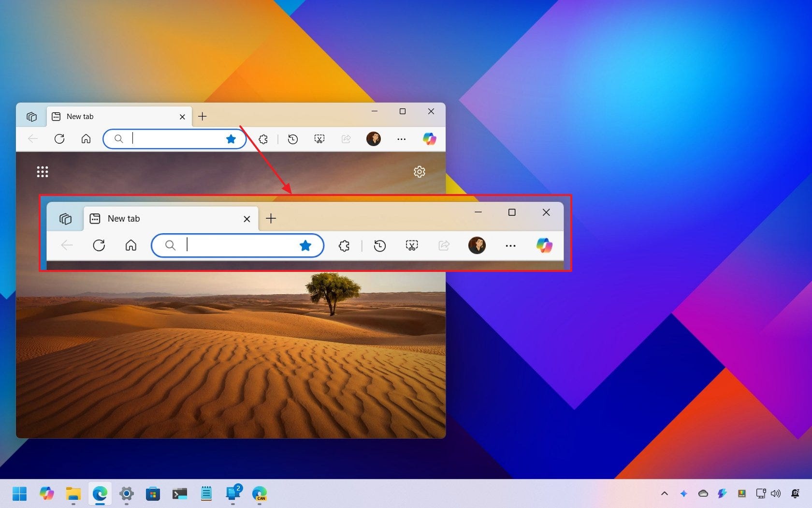Image resolution: width=812 pixels, height=508 pixels.
Task: Open the profile avatar in the unmagnified Edge toolbar
Action: coord(374,139)
